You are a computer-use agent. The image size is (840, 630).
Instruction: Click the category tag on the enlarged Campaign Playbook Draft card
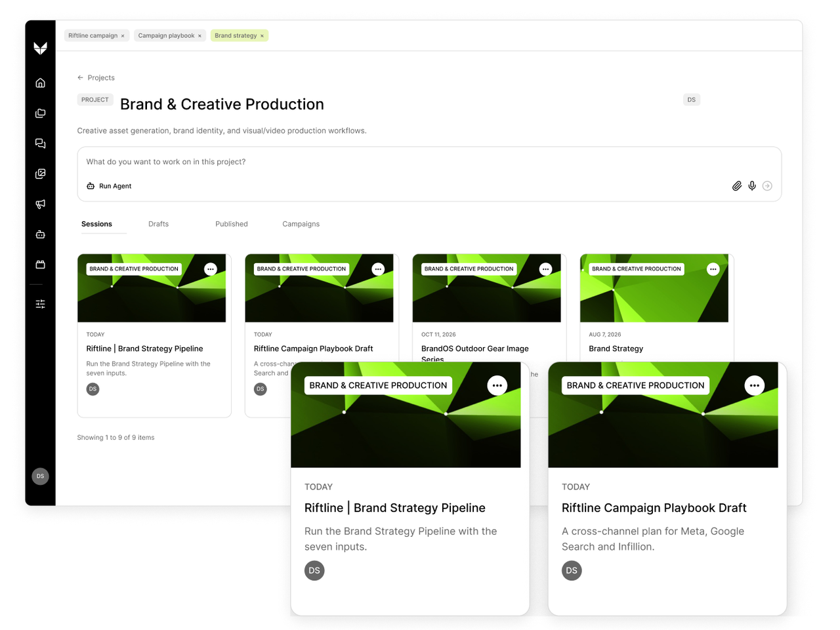[635, 385]
